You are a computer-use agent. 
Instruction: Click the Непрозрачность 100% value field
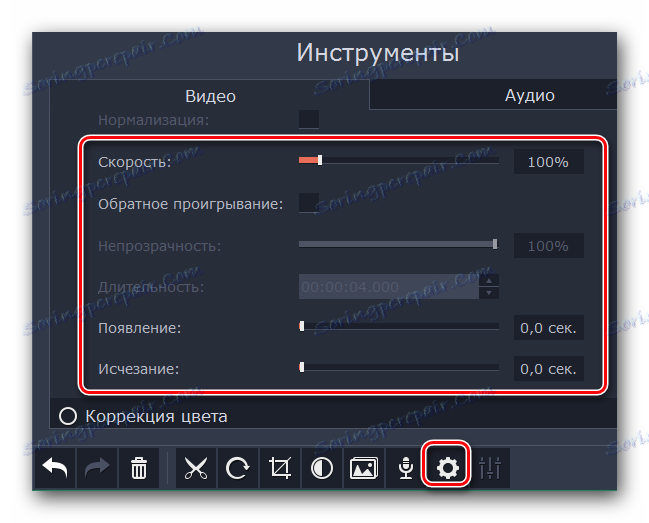tap(548, 246)
